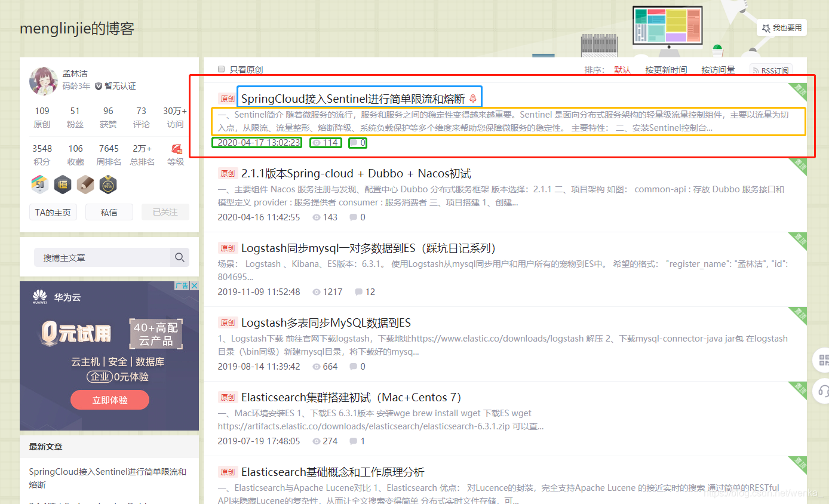Click the 30万+ 访问 stat
Screen dimensions: 829x504
click(175, 118)
